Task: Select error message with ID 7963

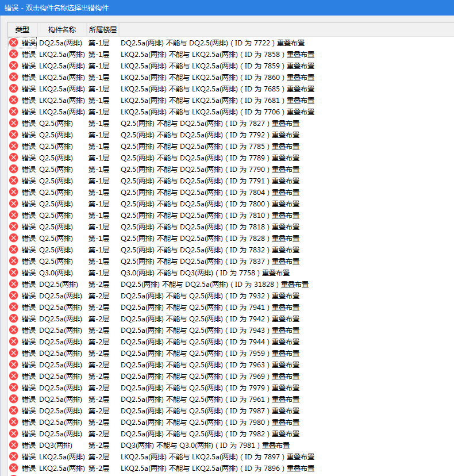Action: click(210, 364)
